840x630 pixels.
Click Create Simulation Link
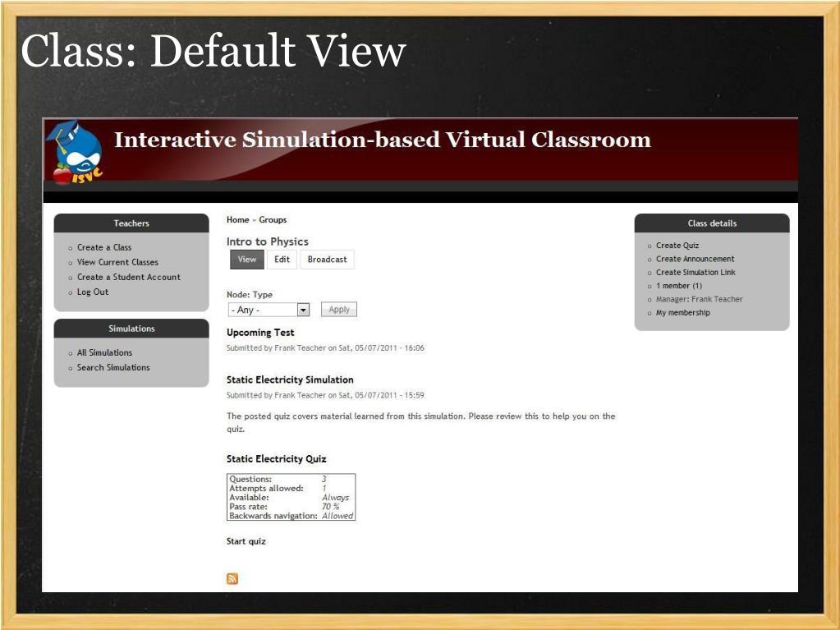pyautogui.click(x=695, y=272)
